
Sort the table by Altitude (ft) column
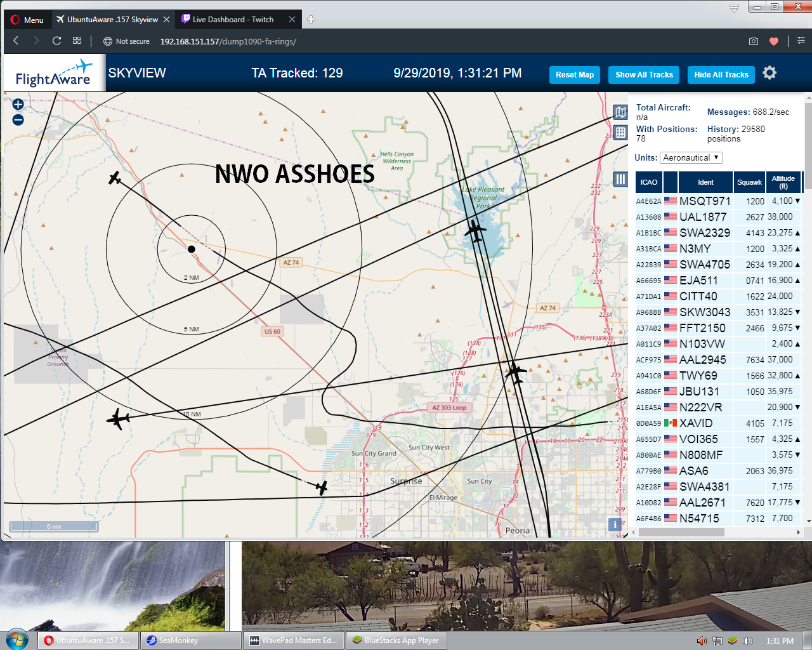783,182
